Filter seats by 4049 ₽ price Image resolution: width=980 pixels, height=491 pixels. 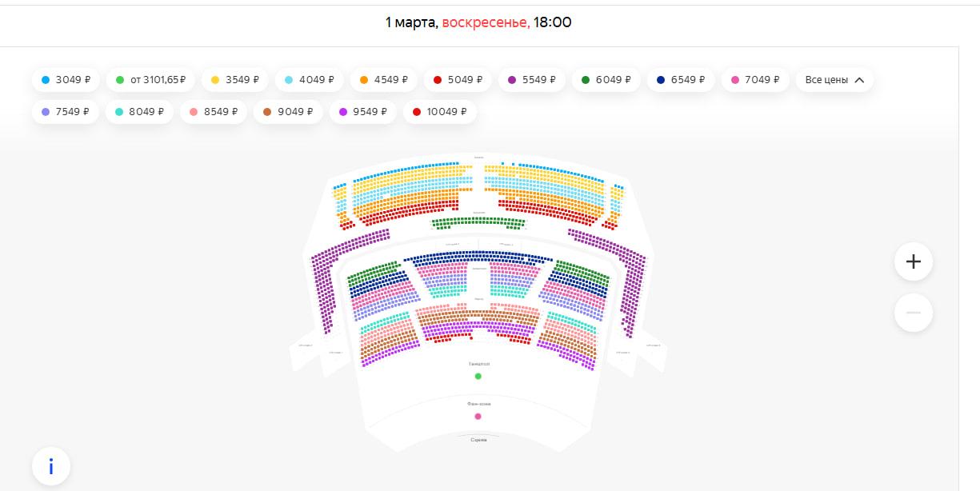point(309,80)
